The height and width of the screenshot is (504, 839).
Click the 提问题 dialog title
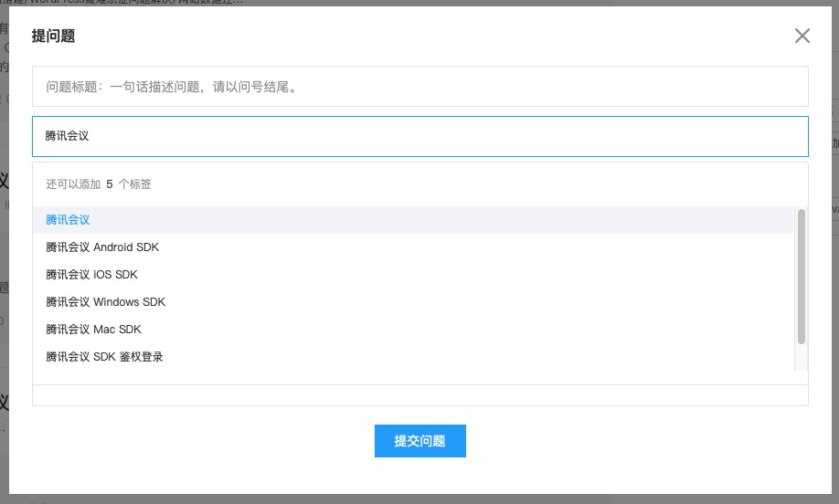coord(53,36)
